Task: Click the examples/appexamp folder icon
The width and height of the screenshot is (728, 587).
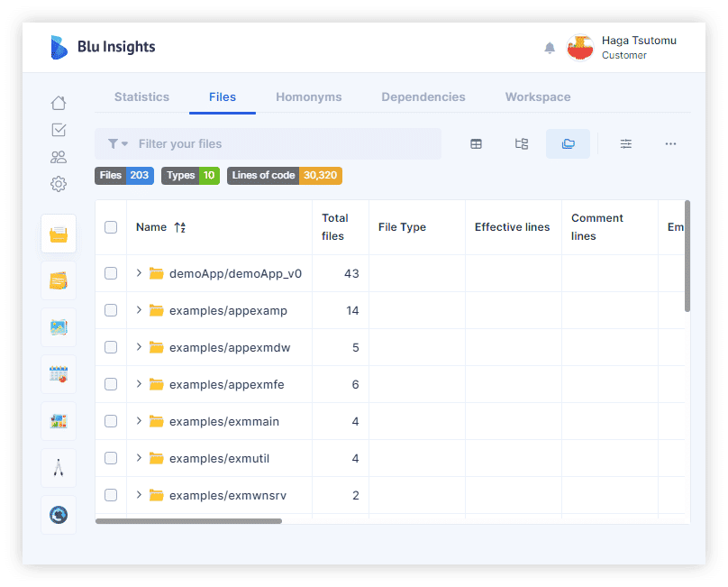Action: point(156,310)
